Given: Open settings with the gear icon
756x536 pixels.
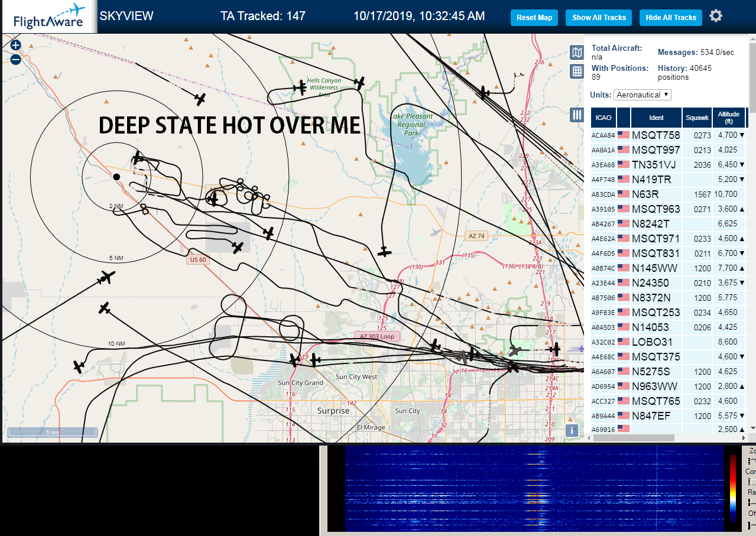Looking at the screenshot, I should pos(716,16).
